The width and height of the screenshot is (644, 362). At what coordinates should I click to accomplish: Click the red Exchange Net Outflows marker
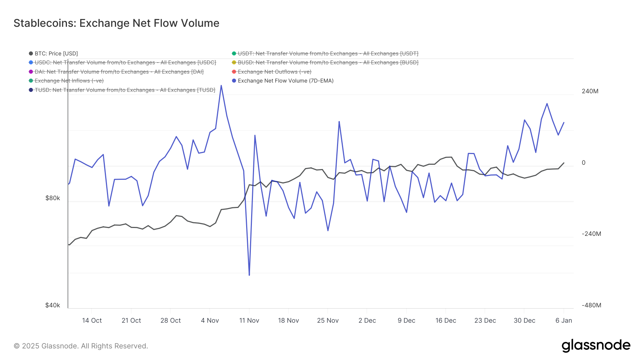tap(234, 72)
